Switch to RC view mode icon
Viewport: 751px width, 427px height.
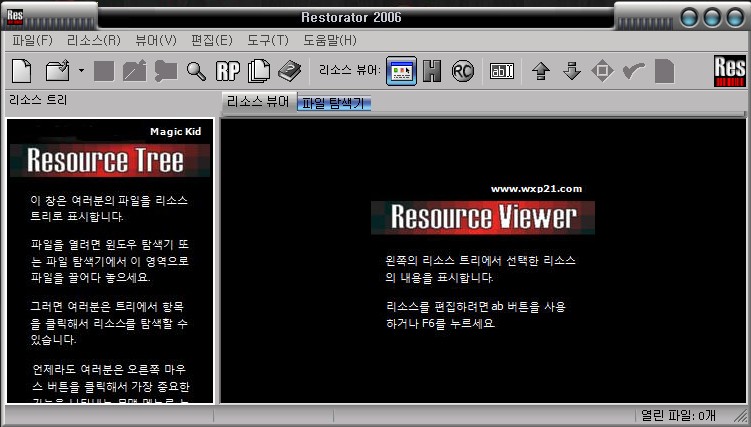point(463,71)
